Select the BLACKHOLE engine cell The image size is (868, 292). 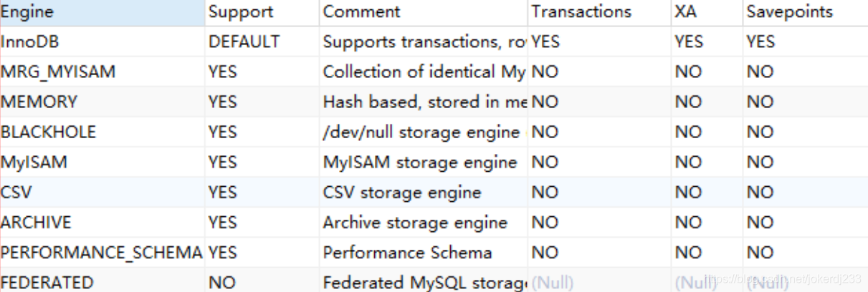click(102, 132)
